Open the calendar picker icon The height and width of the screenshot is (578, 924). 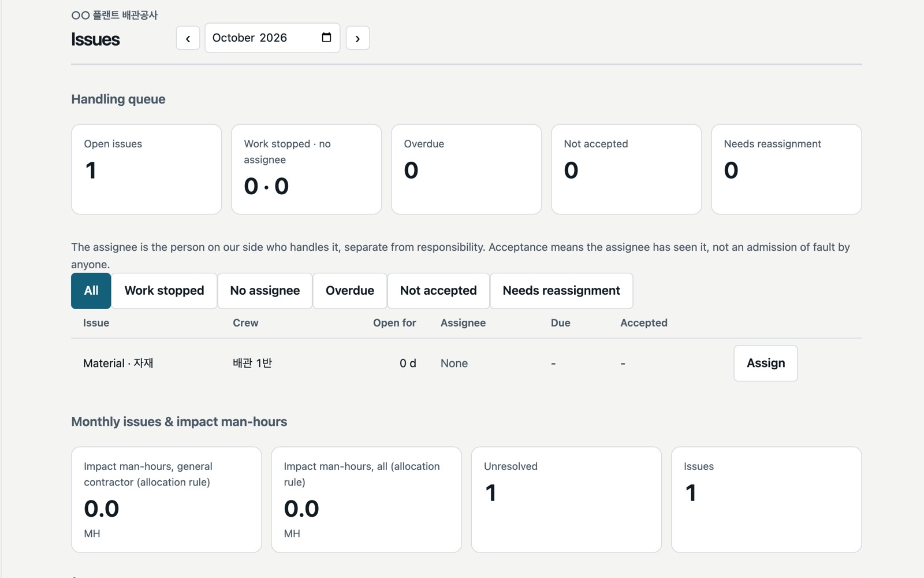coord(326,38)
